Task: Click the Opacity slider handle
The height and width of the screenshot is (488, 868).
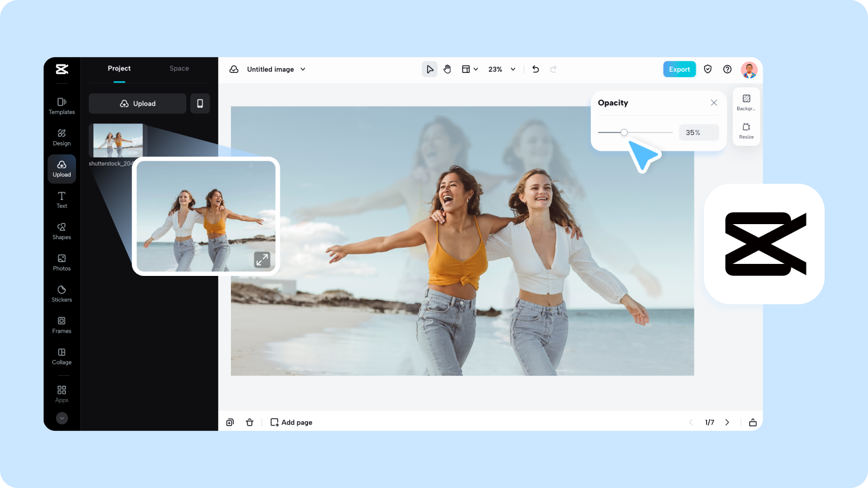Action: 624,133
